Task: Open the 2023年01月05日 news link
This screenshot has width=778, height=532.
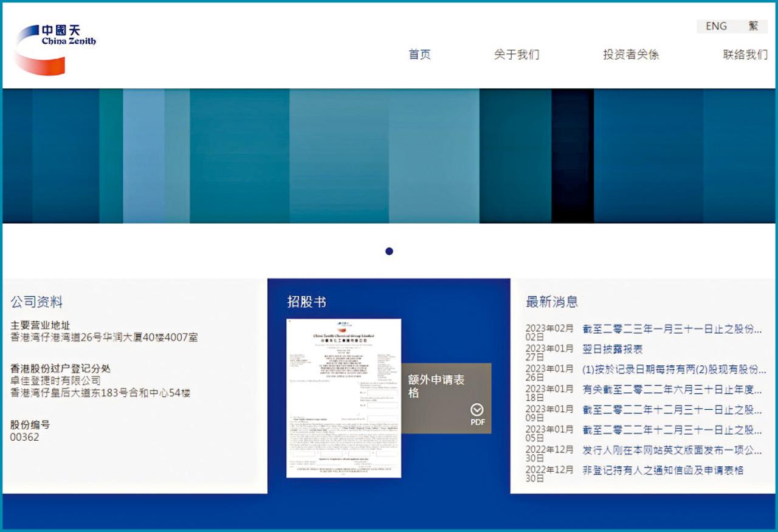Action: point(672,430)
